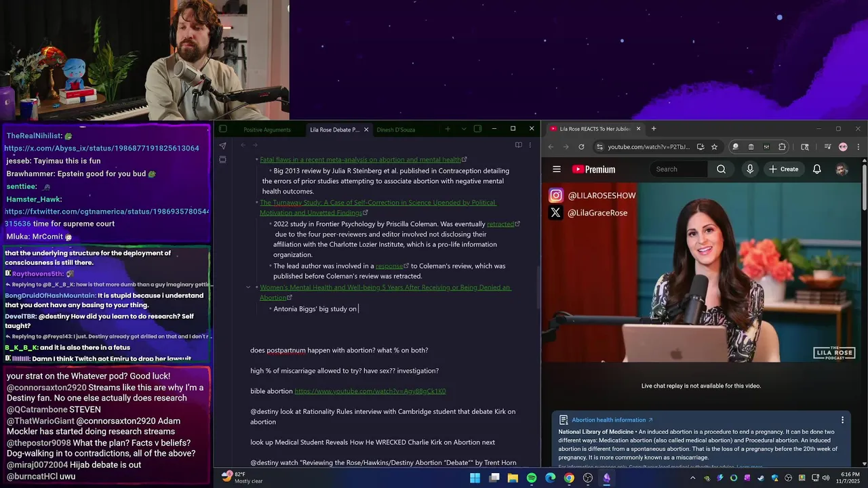Viewport: 868px width, 488px height.
Task: Open site information icon in address bar
Action: tap(599, 146)
